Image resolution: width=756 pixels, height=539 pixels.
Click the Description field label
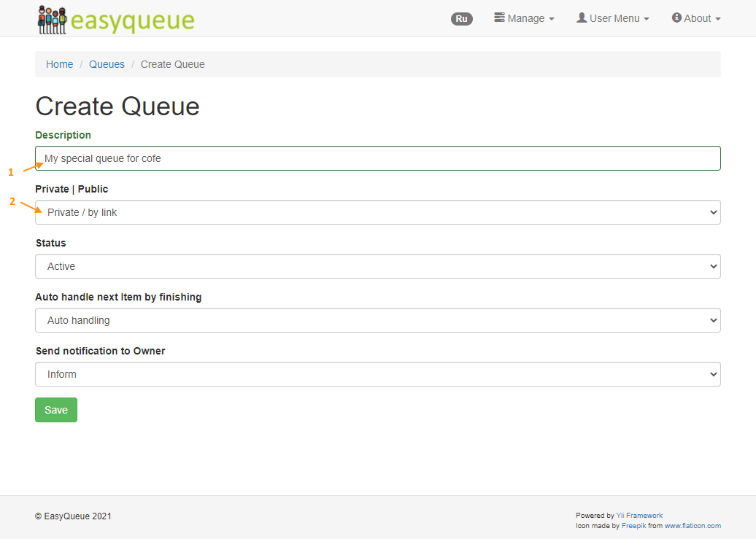tap(63, 135)
